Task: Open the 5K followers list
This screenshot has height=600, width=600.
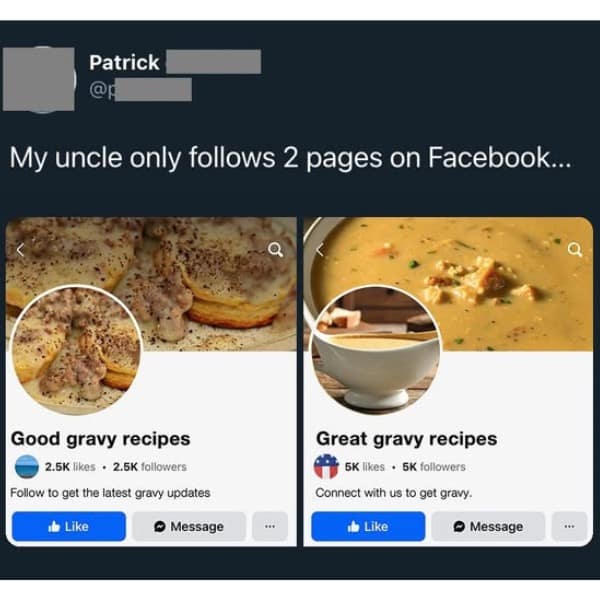Action: (434, 467)
